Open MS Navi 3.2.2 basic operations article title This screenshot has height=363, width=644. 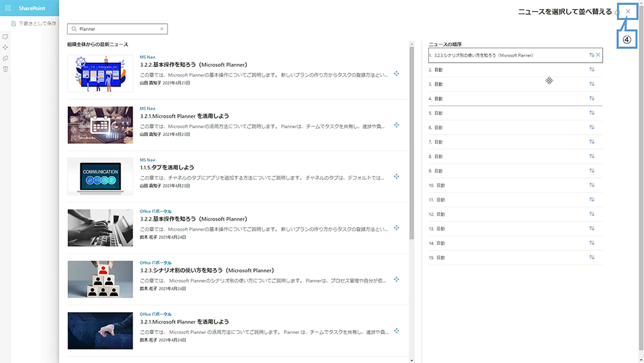(193, 64)
